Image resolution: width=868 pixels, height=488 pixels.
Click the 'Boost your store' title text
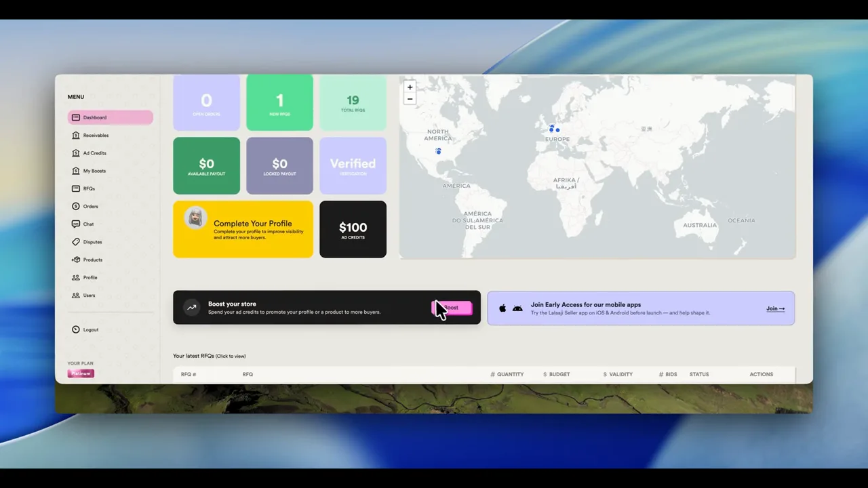(x=232, y=304)
